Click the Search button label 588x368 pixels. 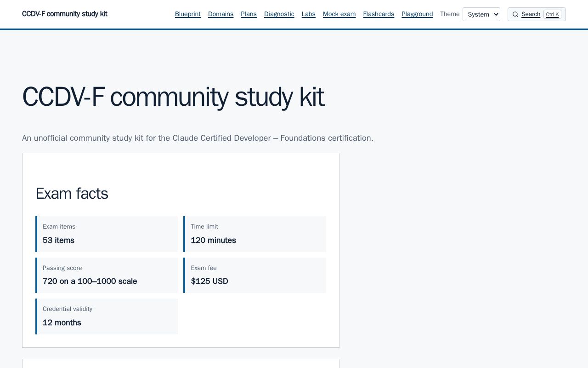pyautogui.click(x=531, y=14)
